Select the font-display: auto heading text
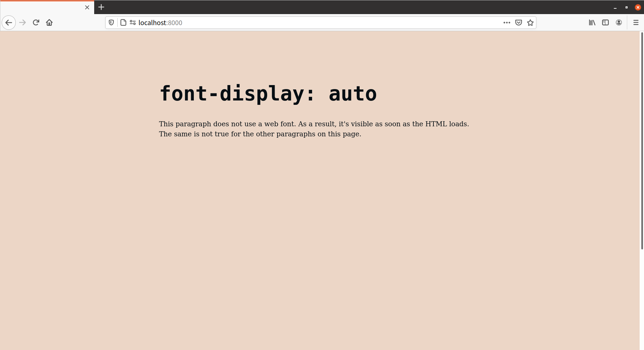Viewport: 644px width, 350px height. pos(268,94)
